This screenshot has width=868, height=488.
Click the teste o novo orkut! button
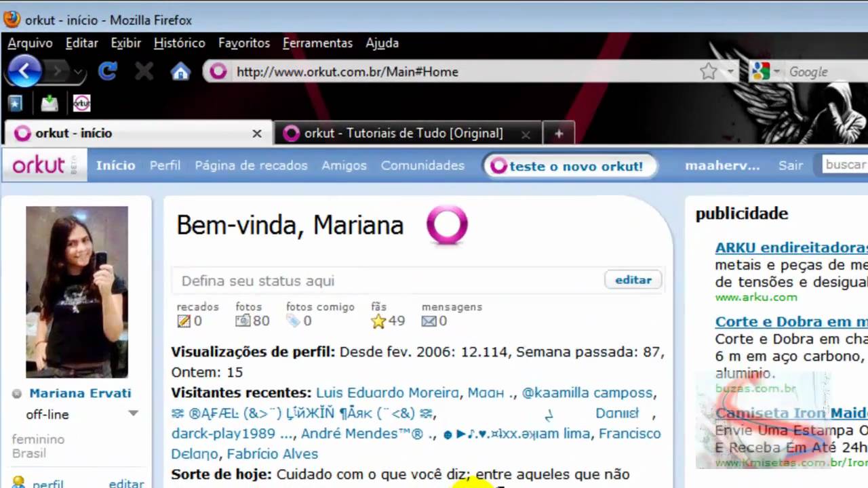point(569,166)
